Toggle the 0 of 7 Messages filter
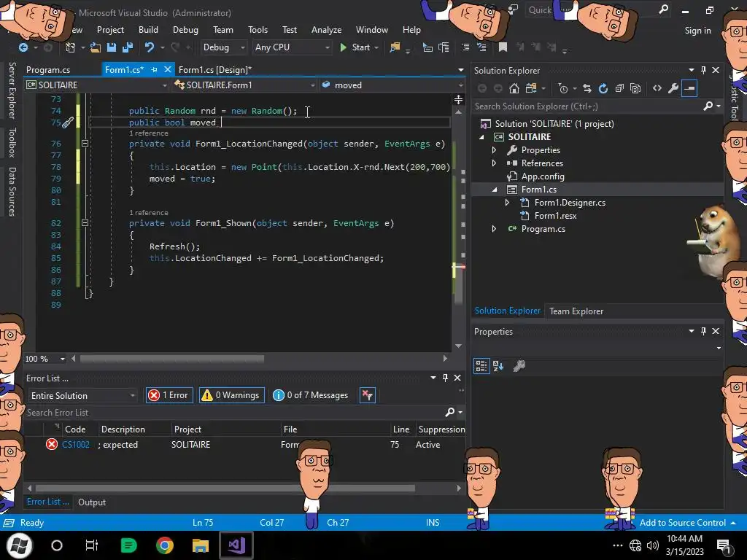747x560 pixels. [310, 394]
